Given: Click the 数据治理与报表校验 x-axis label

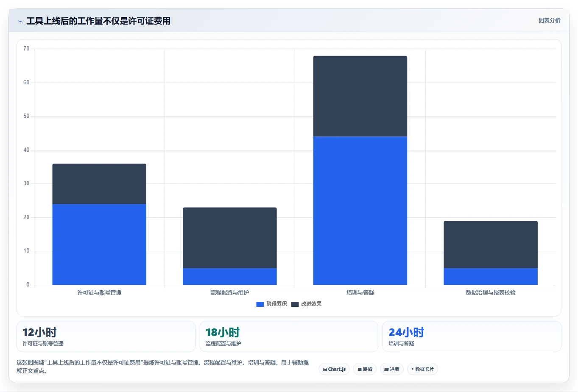Looking at the screenshot, I should (x=491, y=292).
